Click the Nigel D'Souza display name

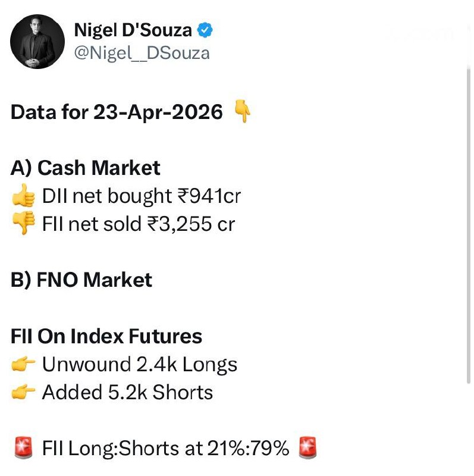point(133,30)
